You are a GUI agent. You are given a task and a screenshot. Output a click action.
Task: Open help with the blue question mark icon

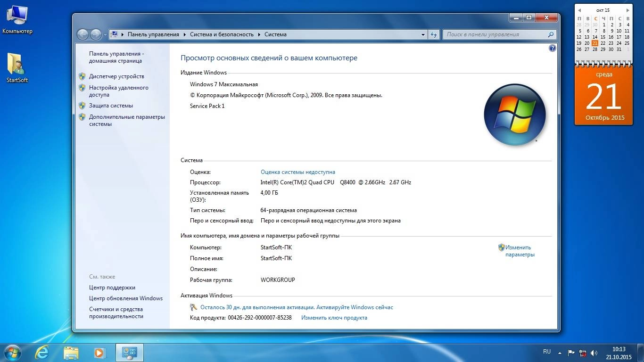[553, 48]
